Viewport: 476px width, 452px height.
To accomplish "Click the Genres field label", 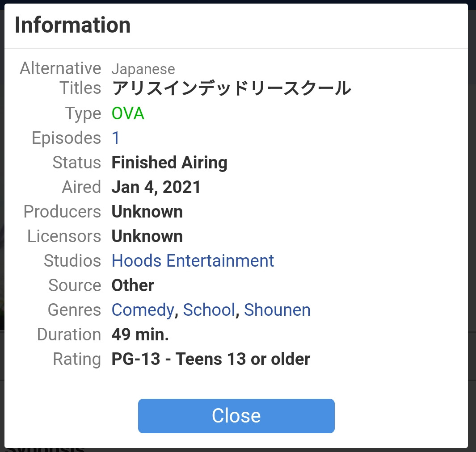I will (x=74, y=310).
